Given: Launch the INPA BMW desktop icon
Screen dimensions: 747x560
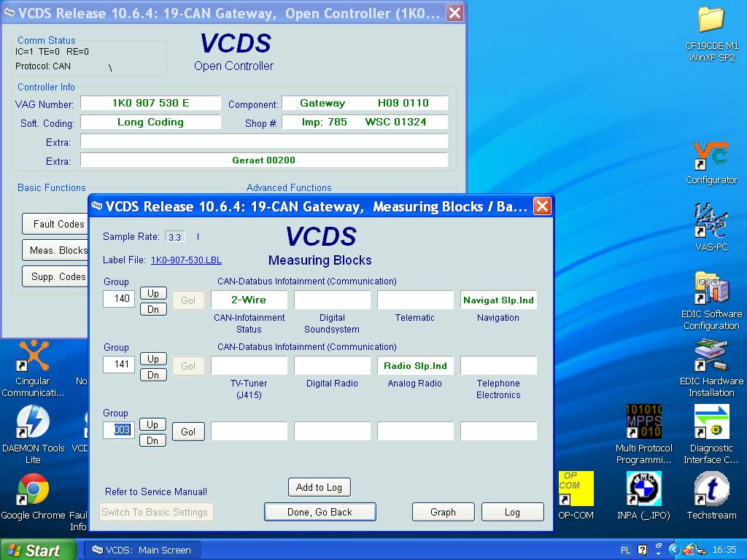Looking at the screenshot, I should tap(643, 495).
